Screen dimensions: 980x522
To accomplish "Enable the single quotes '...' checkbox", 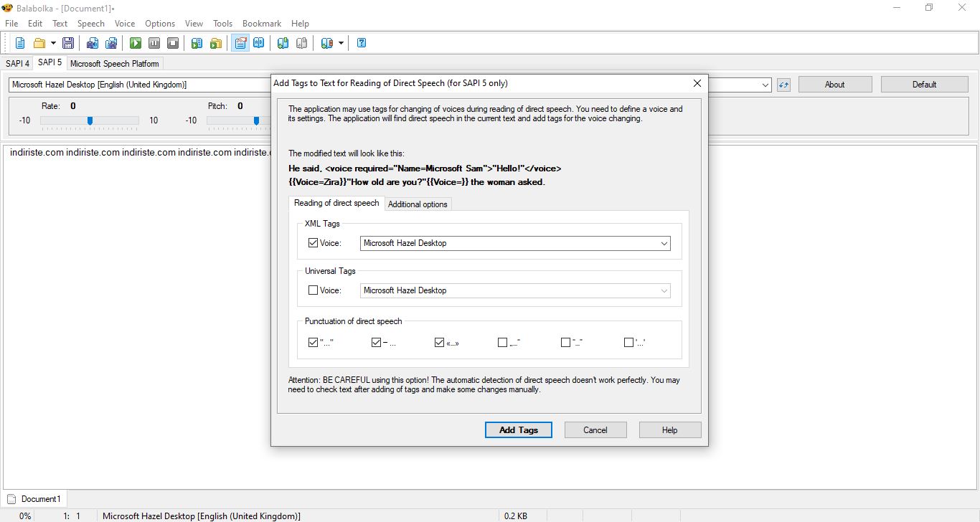I will tap(628, 343).
